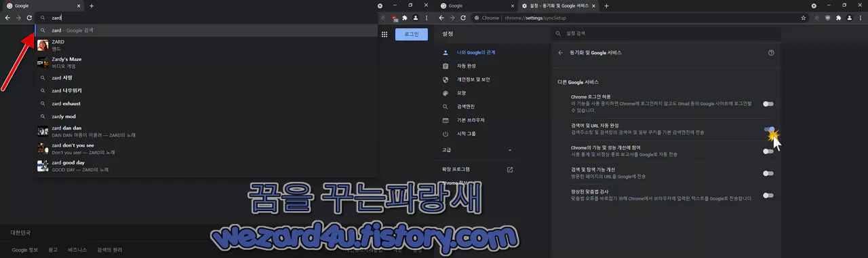Click forward arrow in left Google window
This screenshot has width=868, height=258.
click(x=18, y=18)
